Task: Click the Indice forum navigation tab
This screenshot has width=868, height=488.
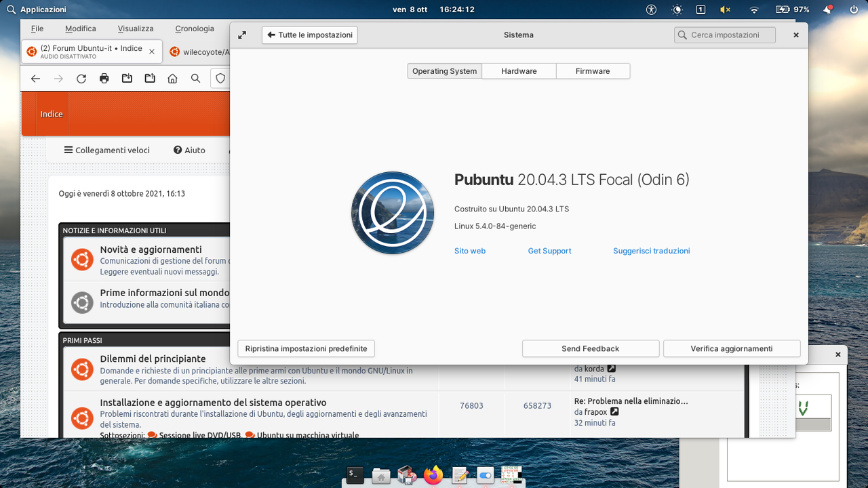Action: click(52, 114)
